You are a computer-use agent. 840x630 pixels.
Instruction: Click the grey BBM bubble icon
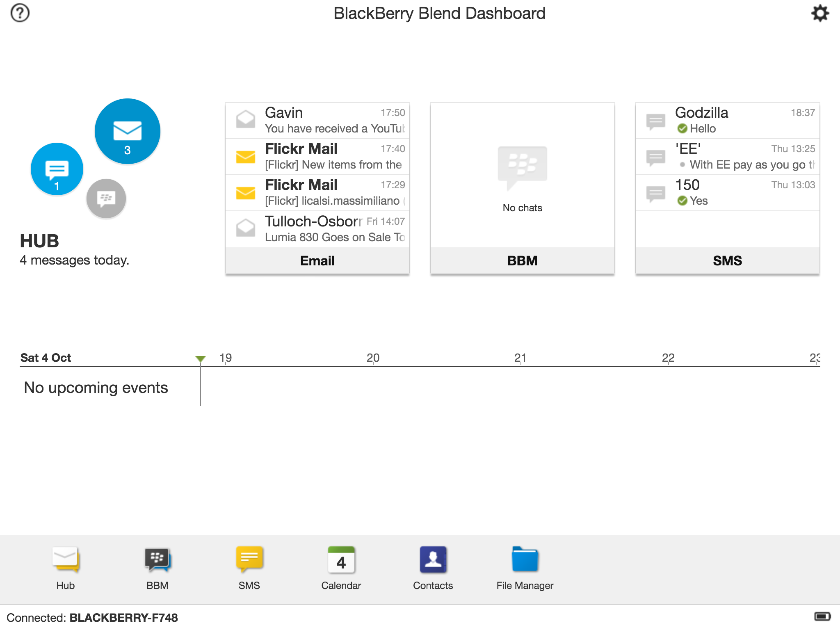(x=106, y=199)
